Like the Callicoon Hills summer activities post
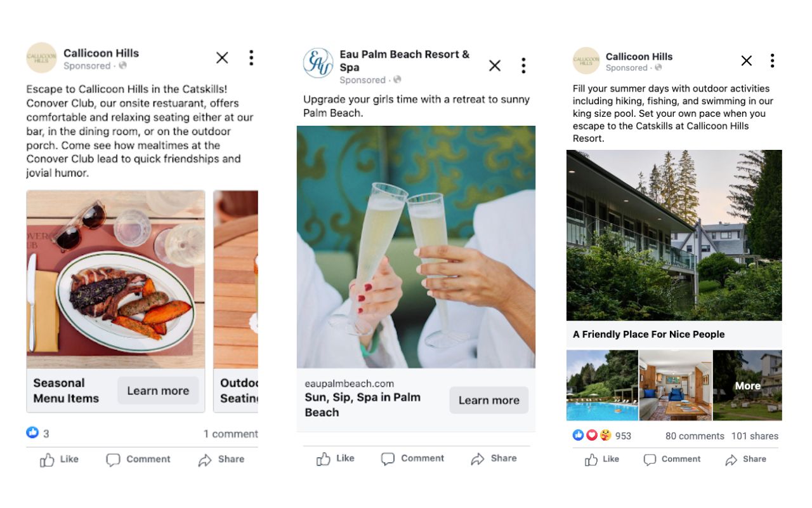This screenshot has width=812, height=508. tap(601, 459)
